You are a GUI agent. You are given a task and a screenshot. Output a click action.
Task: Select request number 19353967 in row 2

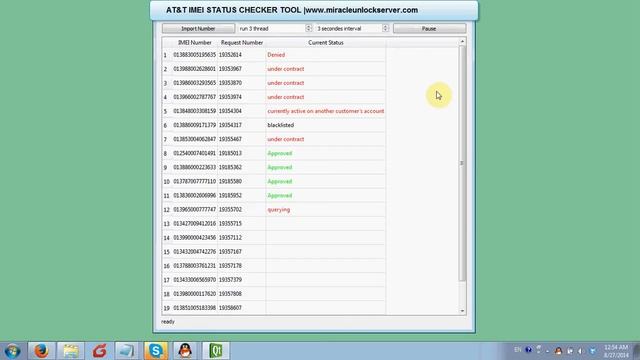230,69
